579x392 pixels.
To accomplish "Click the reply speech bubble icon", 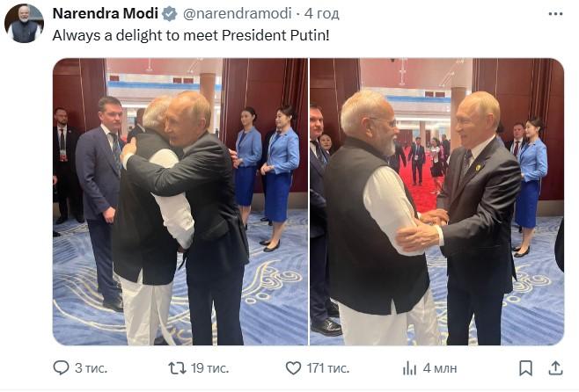I will [x=61, y=367].
